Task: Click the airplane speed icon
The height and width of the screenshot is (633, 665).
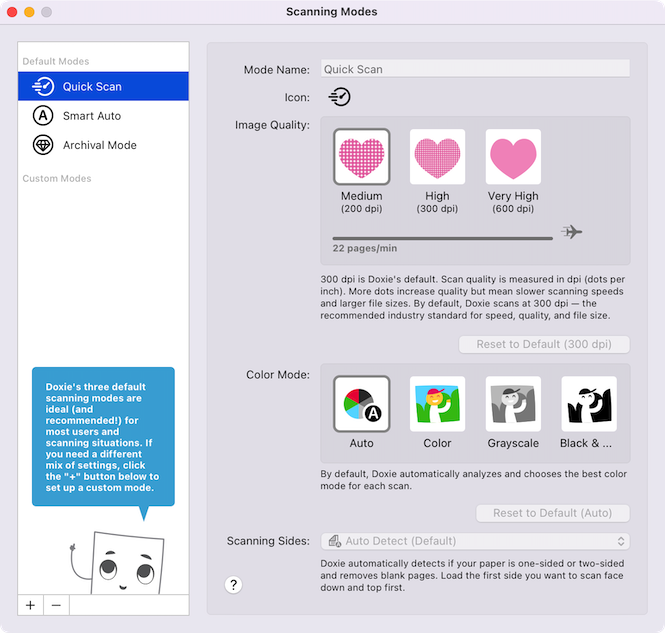Action: click(572, 232)
